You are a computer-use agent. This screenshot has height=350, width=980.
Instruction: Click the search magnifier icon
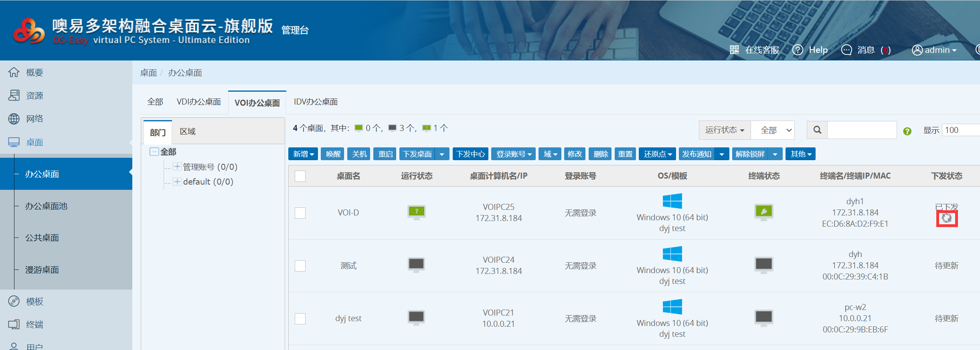pyautogui.click(x=817, y=130)
